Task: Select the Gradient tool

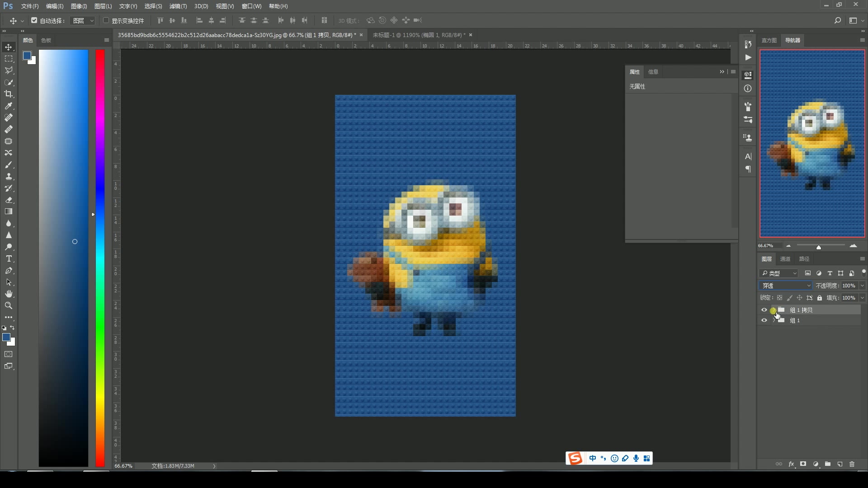Action: [x=9, y=211]
